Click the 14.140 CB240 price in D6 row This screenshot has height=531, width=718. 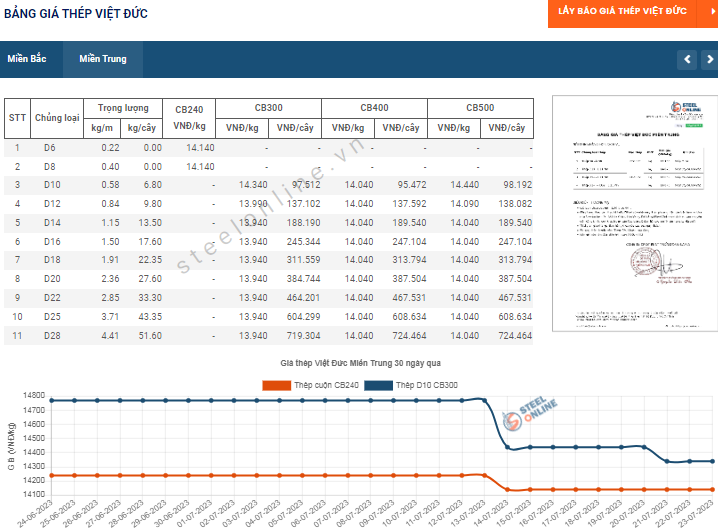tap(200, 148)
